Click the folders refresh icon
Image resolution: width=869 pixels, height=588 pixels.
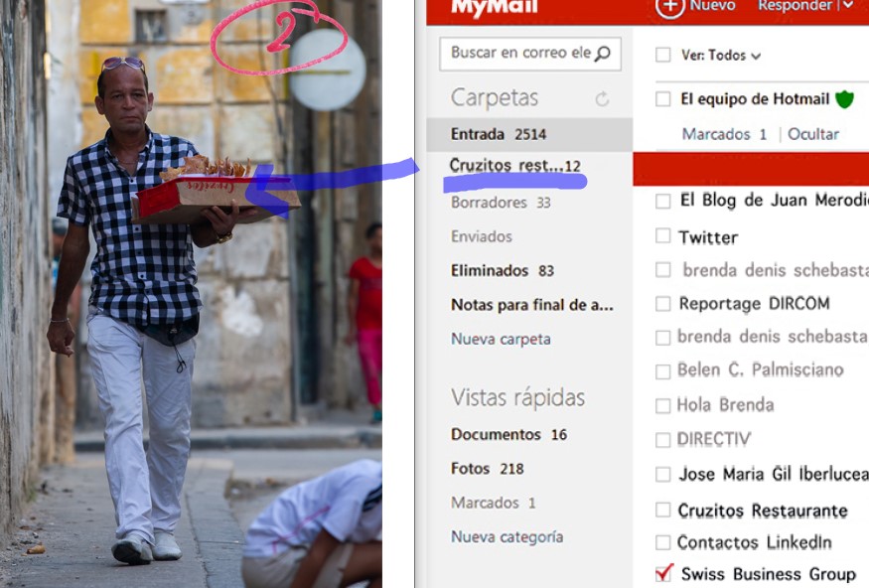[602, 99]
